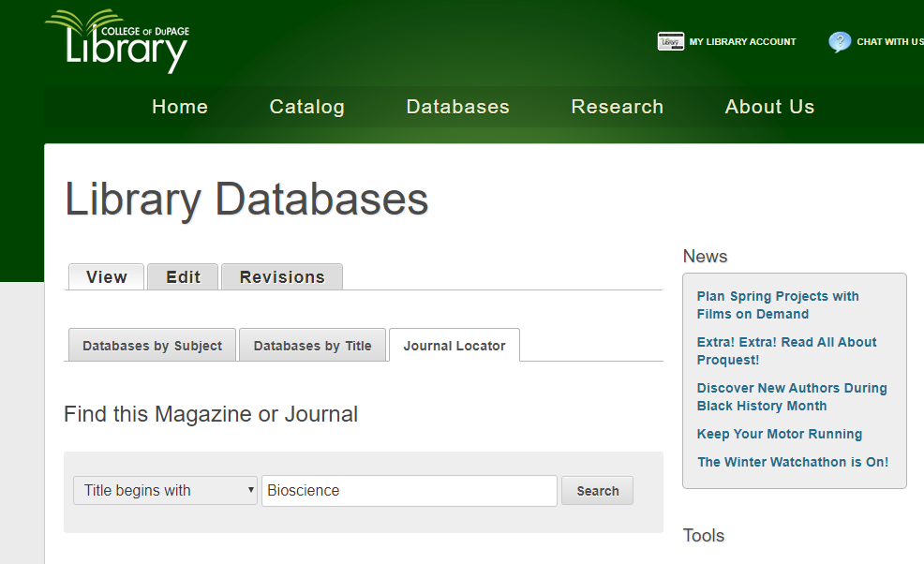Screen dimensions: 924x564
Task: Open the Revisions tab
Action: click(x=282, y=277)
